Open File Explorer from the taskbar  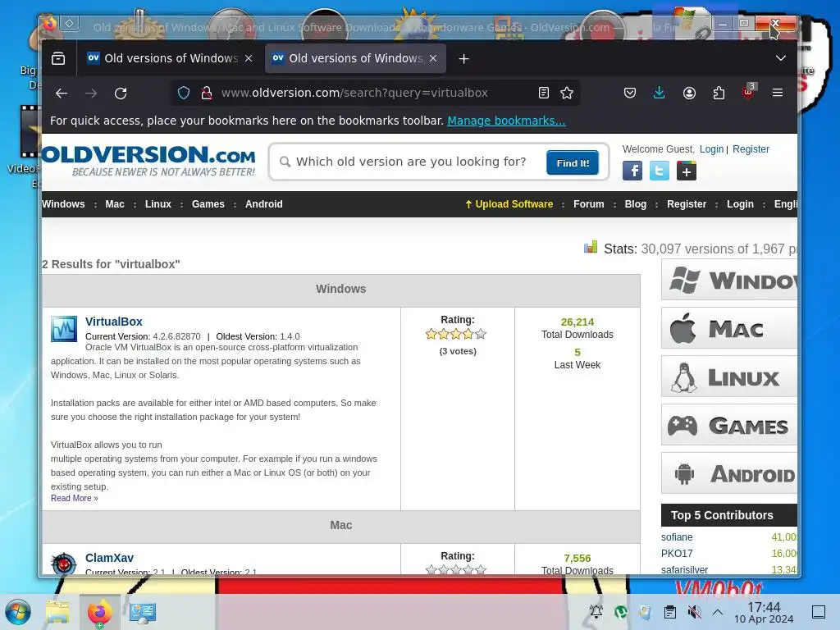coord(57,612)
